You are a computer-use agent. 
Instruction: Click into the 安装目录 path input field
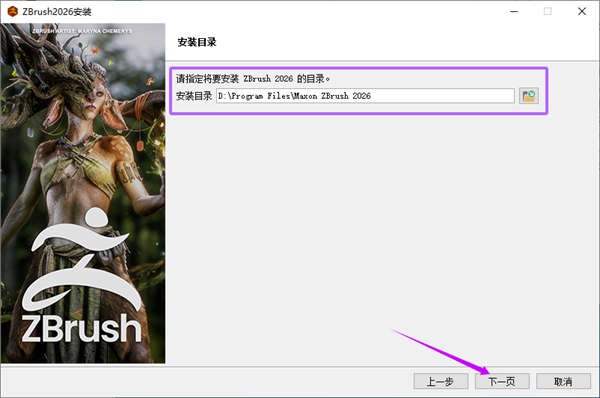point(365,96)
